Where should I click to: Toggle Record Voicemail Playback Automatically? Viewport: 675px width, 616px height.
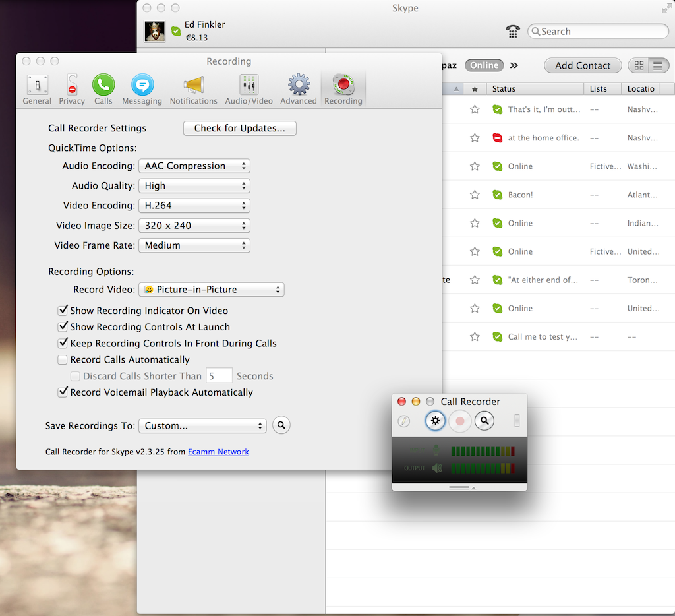(x=63, y=392)
